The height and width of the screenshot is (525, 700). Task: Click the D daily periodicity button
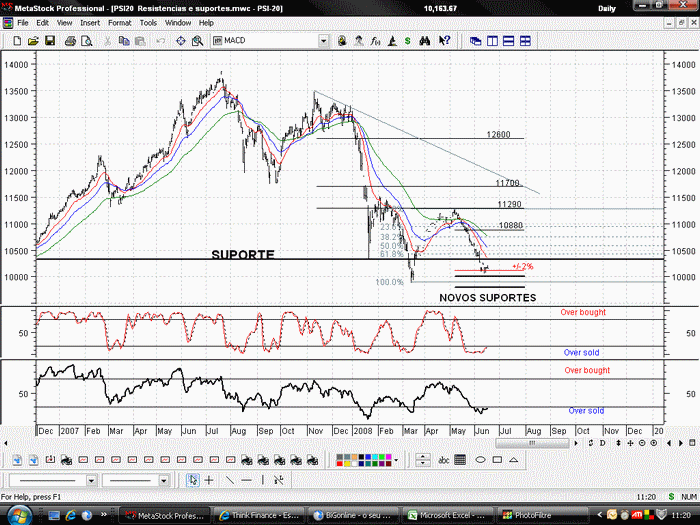coord(603,443)
